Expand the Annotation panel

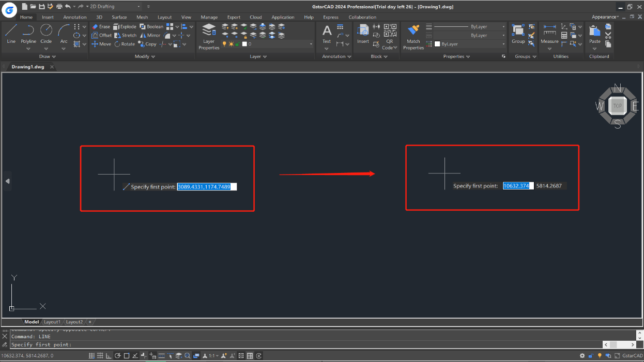pyautogui.click(x=336, y=57)
